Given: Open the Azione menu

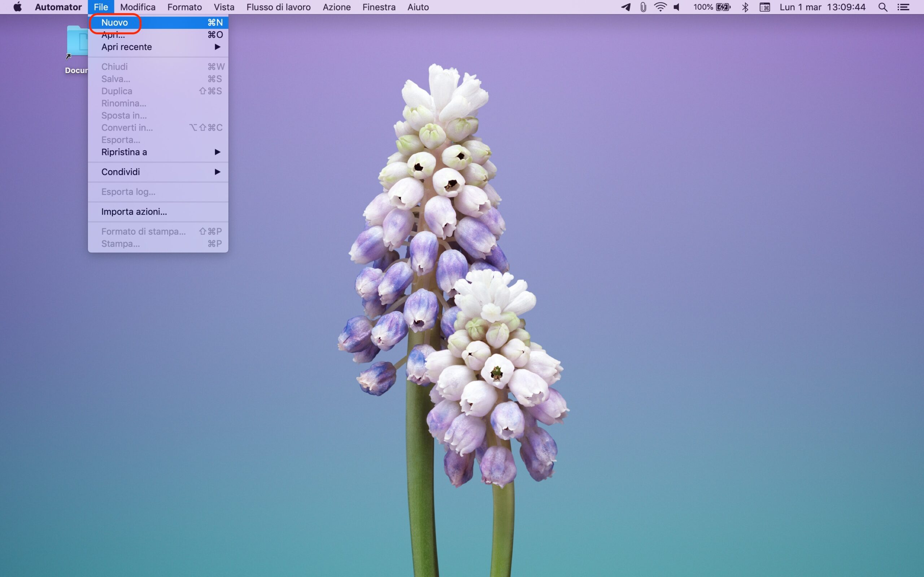Looking at the screenshot, I should [x=336, y=7].
